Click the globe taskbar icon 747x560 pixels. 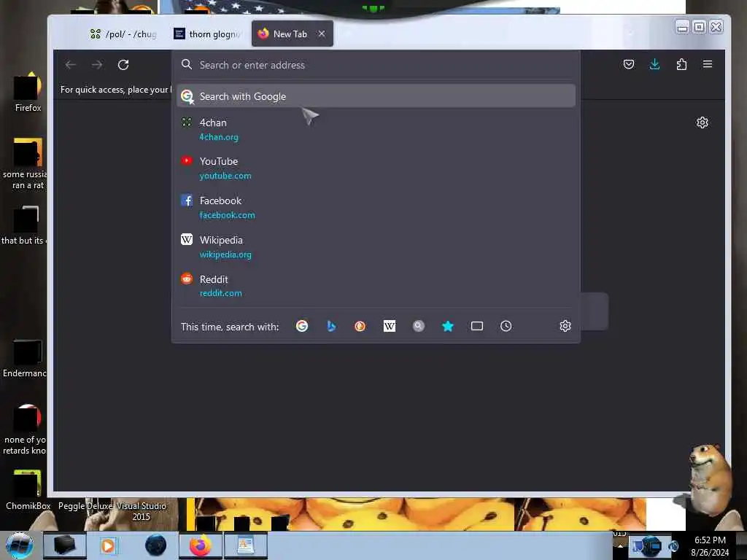[x=156, y=545]
